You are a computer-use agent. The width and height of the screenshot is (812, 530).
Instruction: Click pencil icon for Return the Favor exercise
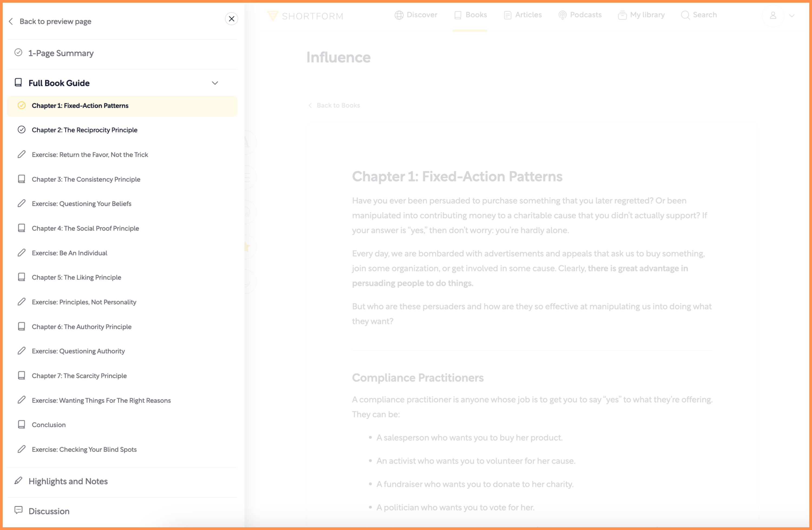click(21, 154)
